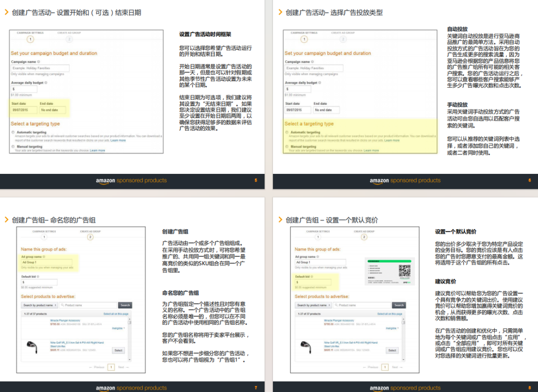Viewport: 538px width, 392px height.
Task: Click Average daily budget field on slide 6
Action: (298, 89)
